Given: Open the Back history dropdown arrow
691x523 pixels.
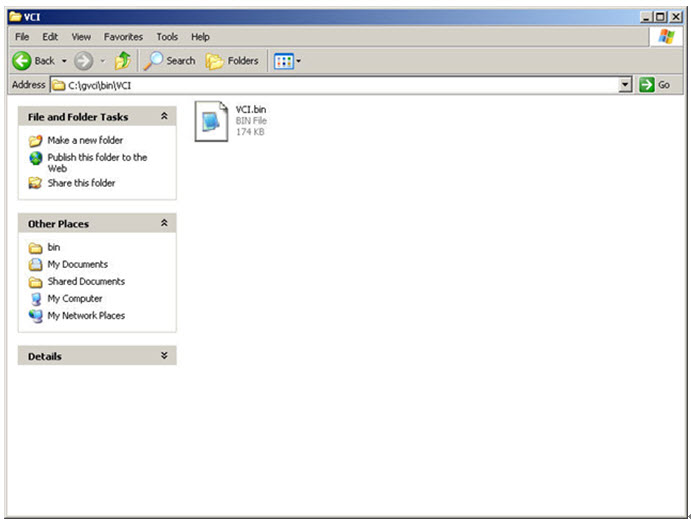Looking at the screenshot, I should 64,61.
